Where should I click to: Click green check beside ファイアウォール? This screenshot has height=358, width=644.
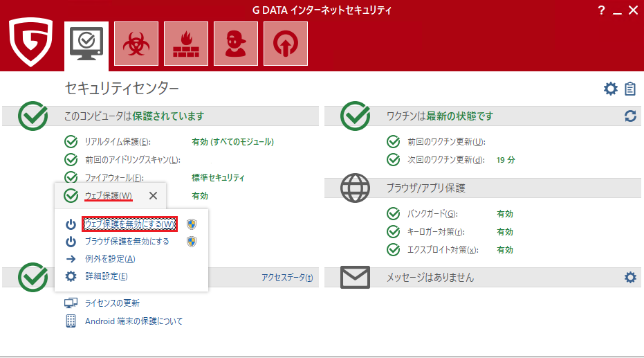[71, 177]
